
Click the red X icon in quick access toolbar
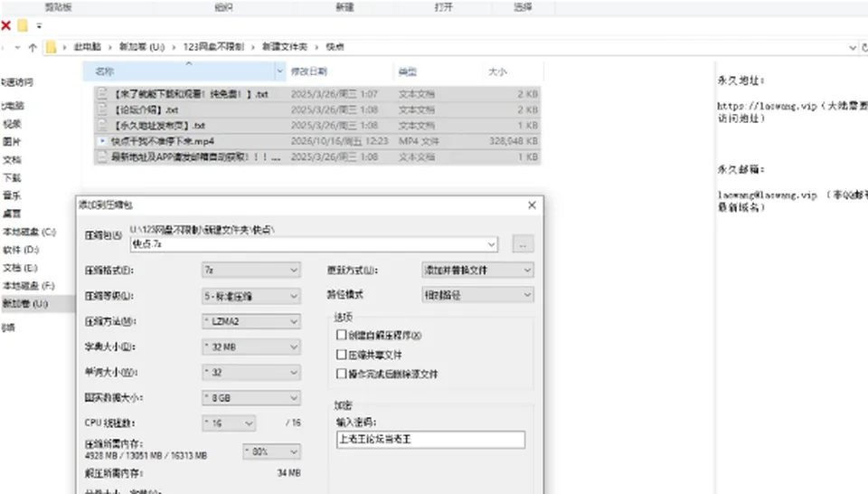6,25
